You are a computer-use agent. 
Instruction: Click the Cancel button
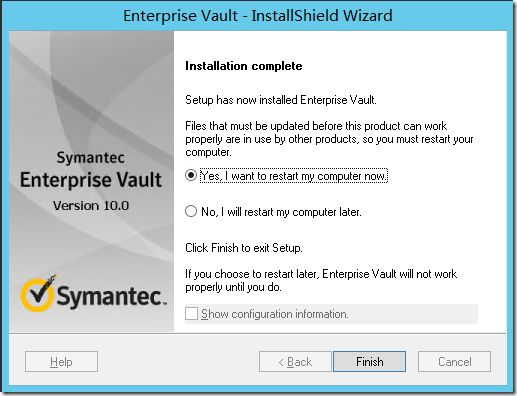coord(454,361)
